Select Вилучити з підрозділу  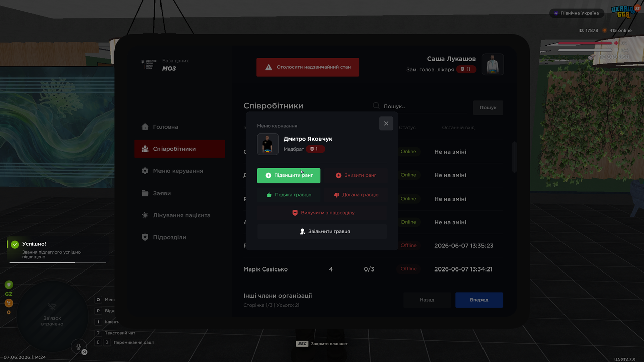click(x=322, y=213)
